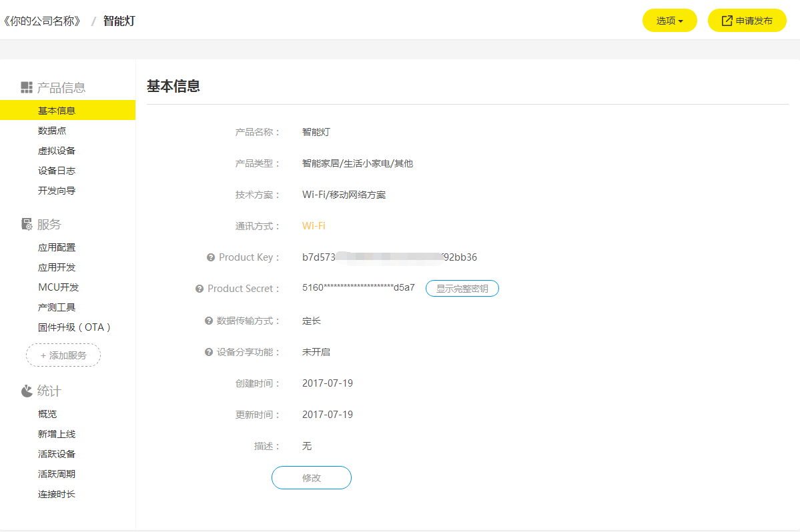Click the 申请发布 button
The width and height of the screenshot is (800, 532).
747,21
